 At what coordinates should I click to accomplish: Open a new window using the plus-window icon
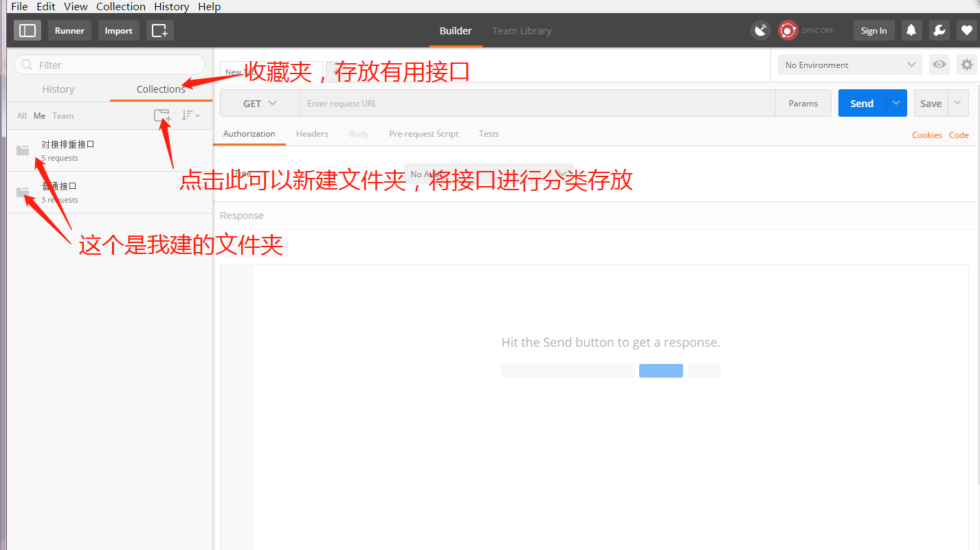pyautogui.click(x=160, y=30)
